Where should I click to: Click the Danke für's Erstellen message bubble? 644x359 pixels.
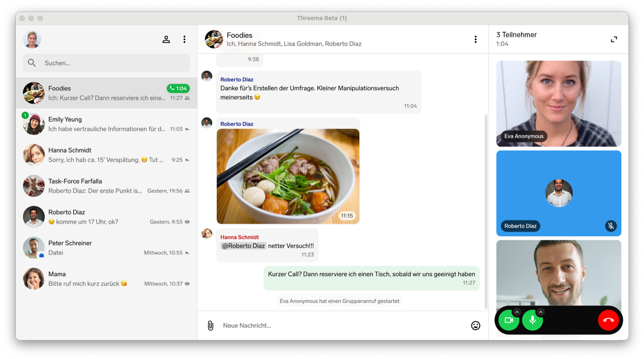[x=319, y=92]
